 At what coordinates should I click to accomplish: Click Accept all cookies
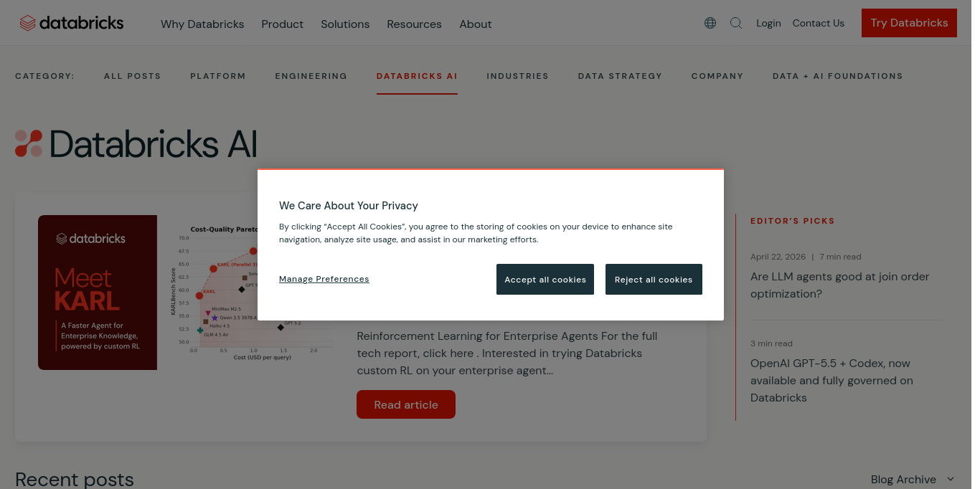click(x=545, y=279)
